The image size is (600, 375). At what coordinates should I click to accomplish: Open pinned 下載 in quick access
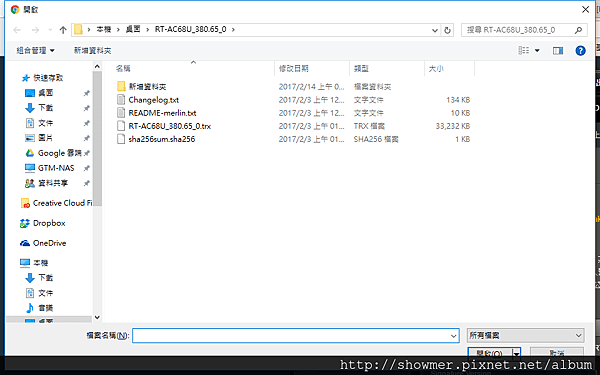(x=46, y=108)
